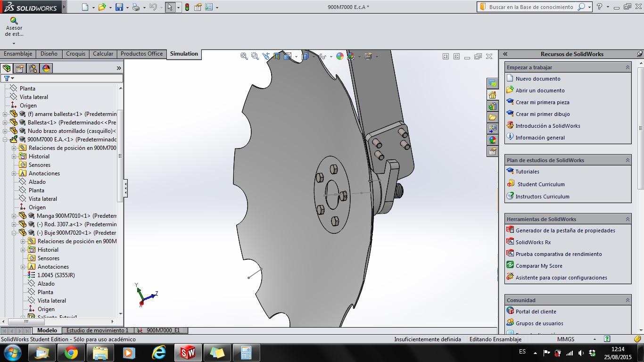This screenshot has height=362, width=644.
Task: Open the File Properties icon in top toolbar
Action: [198, 7]
